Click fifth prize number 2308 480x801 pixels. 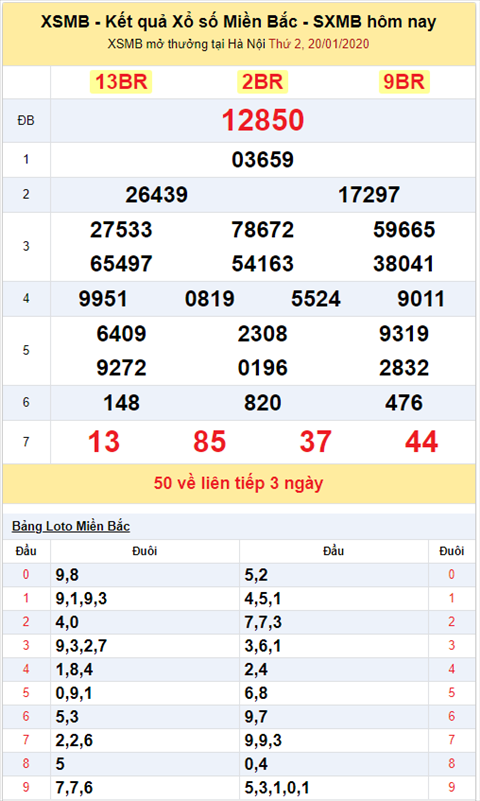tap(262, 334)
